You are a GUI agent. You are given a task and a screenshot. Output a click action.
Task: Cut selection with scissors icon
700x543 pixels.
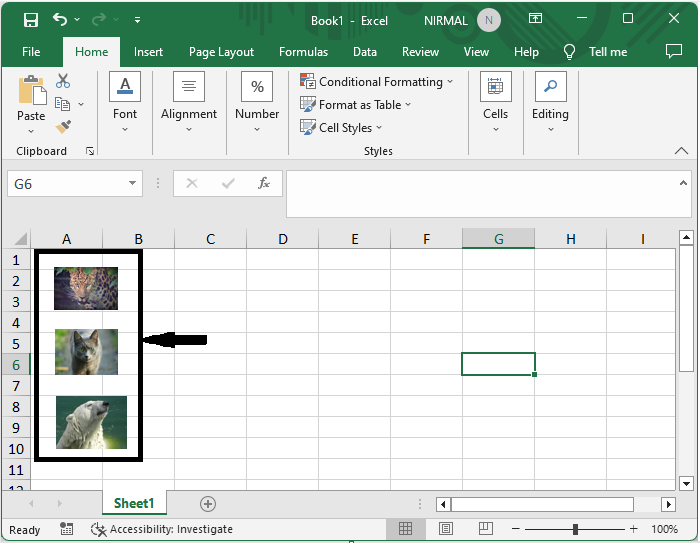click(x=63, y=81)
